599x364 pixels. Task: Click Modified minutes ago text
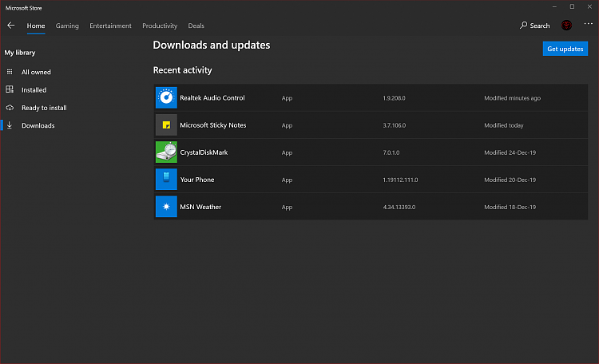pyautogui.click(x=512, y=98)
